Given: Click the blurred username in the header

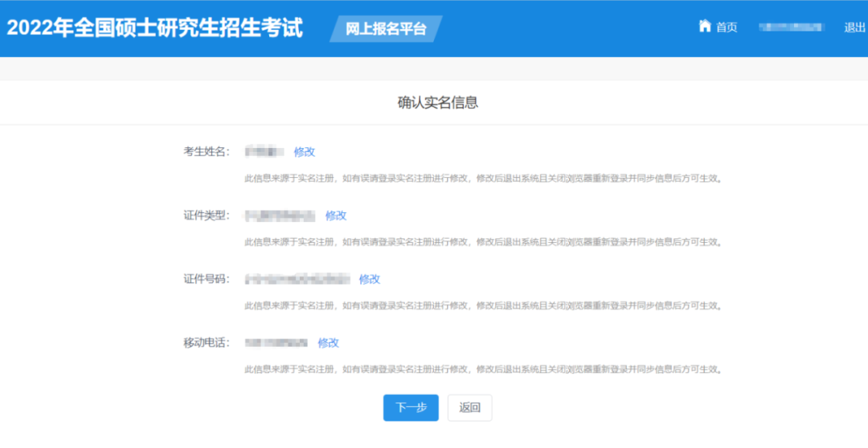Looking at the screenshot, I should 792,27.
